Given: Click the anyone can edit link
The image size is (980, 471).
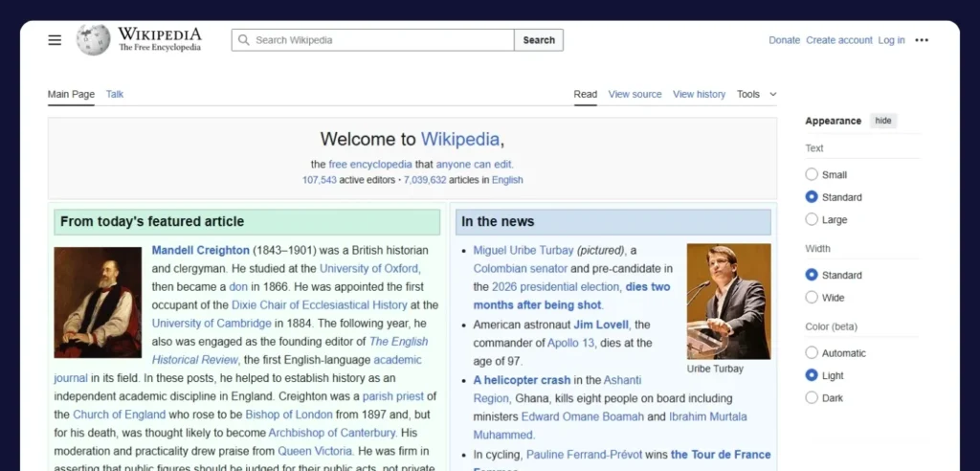Looking at the screenshot, I should click(474, 165).
